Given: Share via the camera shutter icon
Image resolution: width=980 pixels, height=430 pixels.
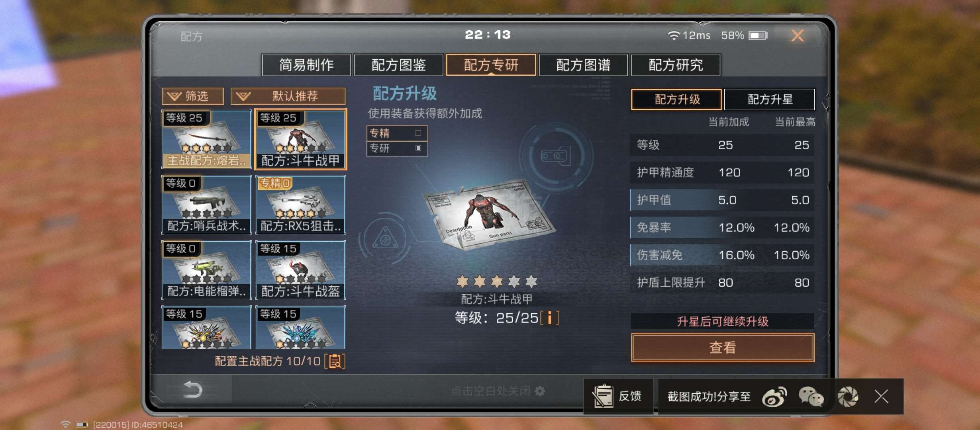Looking at the screenshot, I should [x=847, y=397].
